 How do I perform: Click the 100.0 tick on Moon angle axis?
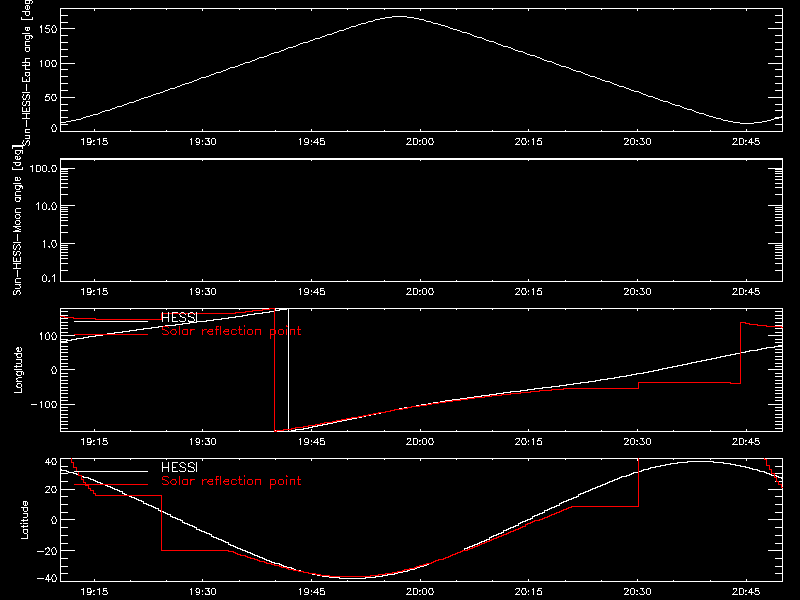click(x=43, y=169)
